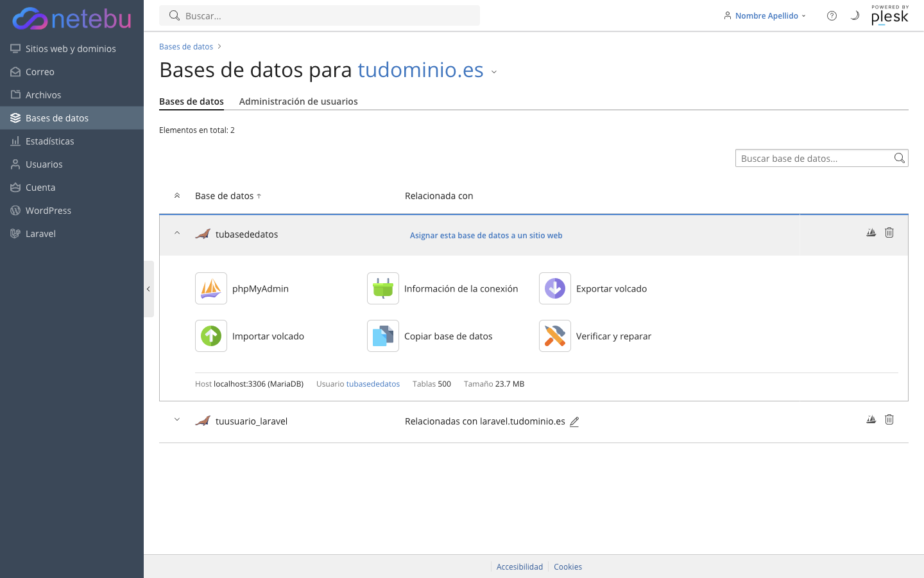Click the tuusuario_laravel database name

252,421
